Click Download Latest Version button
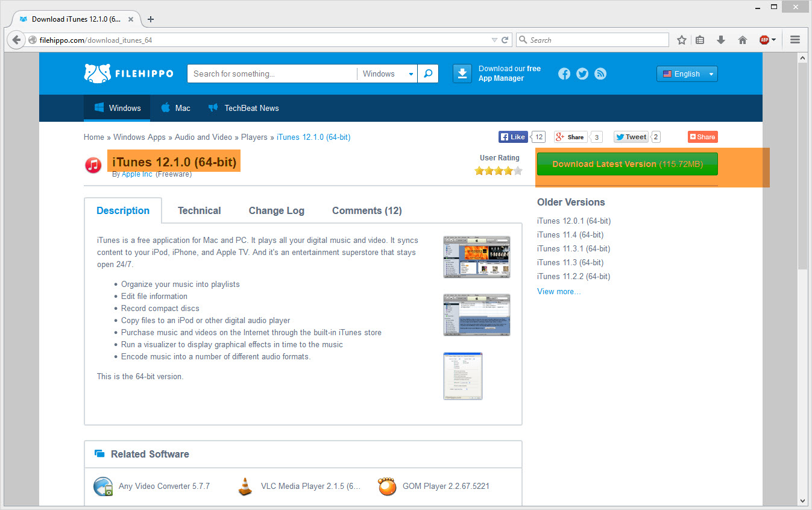 tap(627, 164)
